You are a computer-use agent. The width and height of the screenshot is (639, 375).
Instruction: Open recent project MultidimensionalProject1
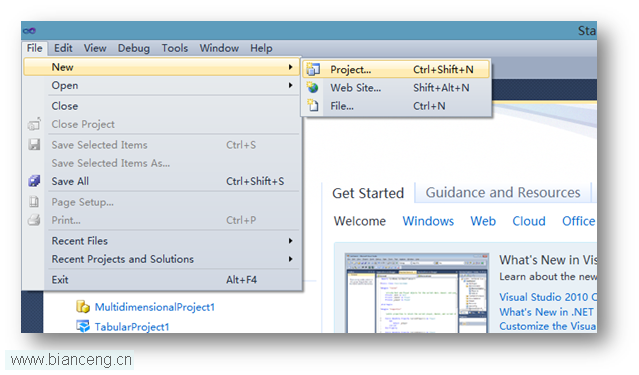point(155,307)
